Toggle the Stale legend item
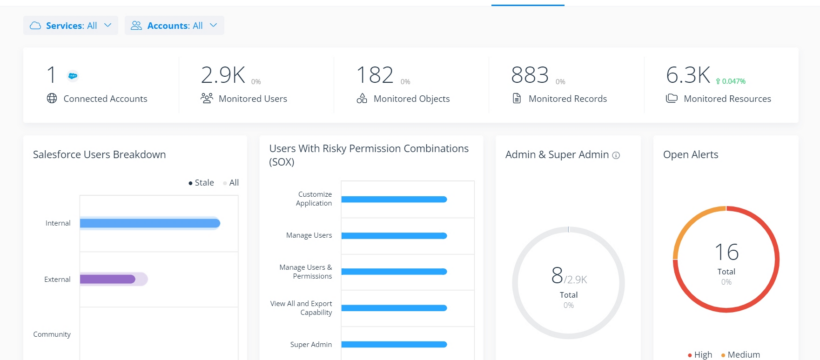The width and height of the screenshot is (820, 360). click(201, 183)
